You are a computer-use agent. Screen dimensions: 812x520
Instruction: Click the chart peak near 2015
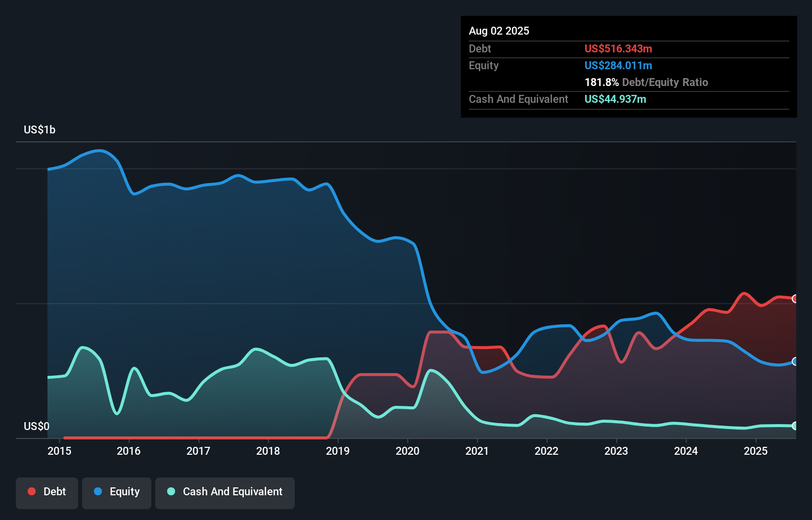coord(99,152)
